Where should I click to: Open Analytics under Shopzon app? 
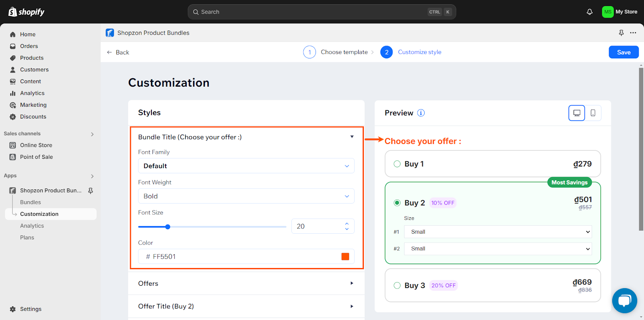click(x=32, y=226)
